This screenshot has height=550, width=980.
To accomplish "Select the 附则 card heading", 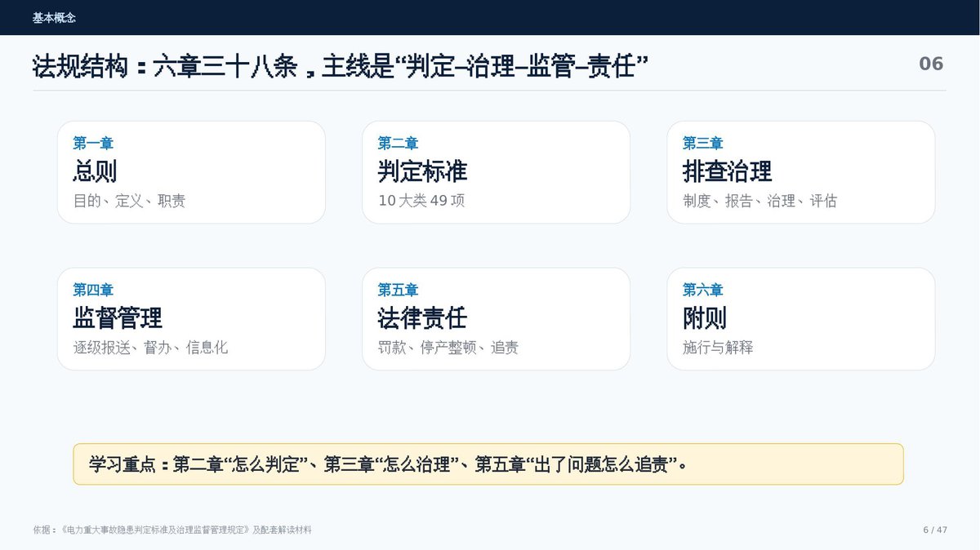I will (x=704, y=317).
